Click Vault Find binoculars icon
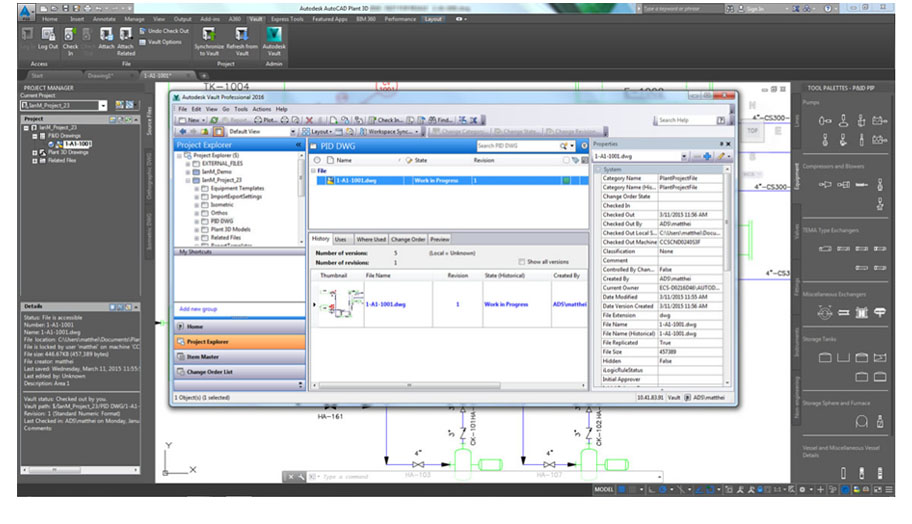 [x=432, y=120]
